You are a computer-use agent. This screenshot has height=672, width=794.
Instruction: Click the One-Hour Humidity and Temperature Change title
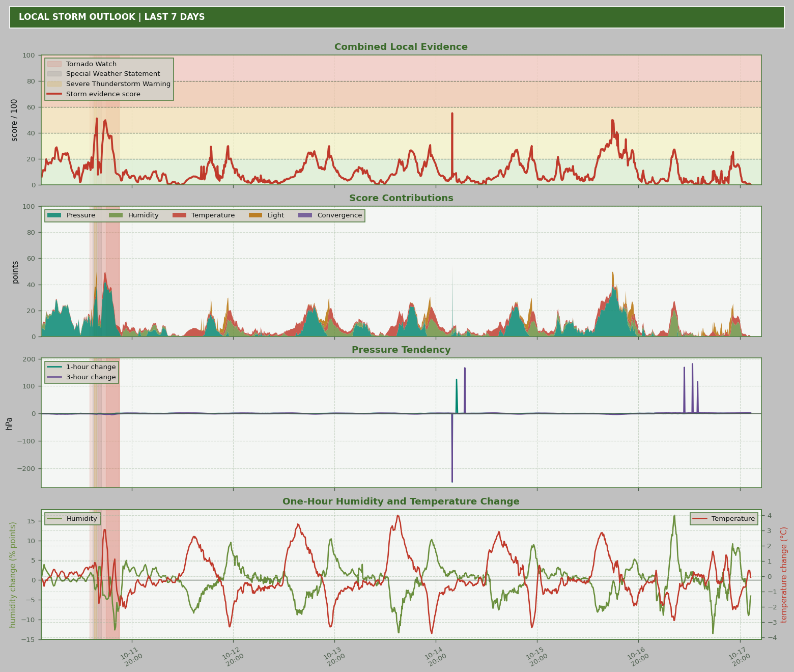coord(401,501)
